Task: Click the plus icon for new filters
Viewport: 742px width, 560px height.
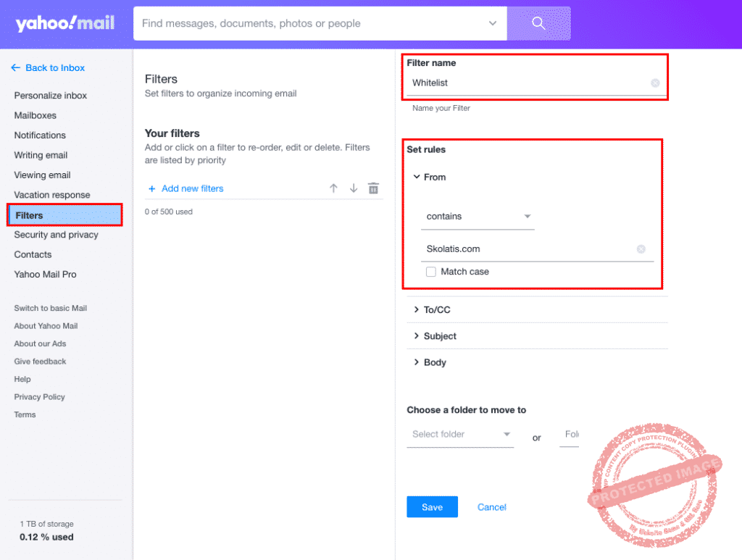Action: 152,189
